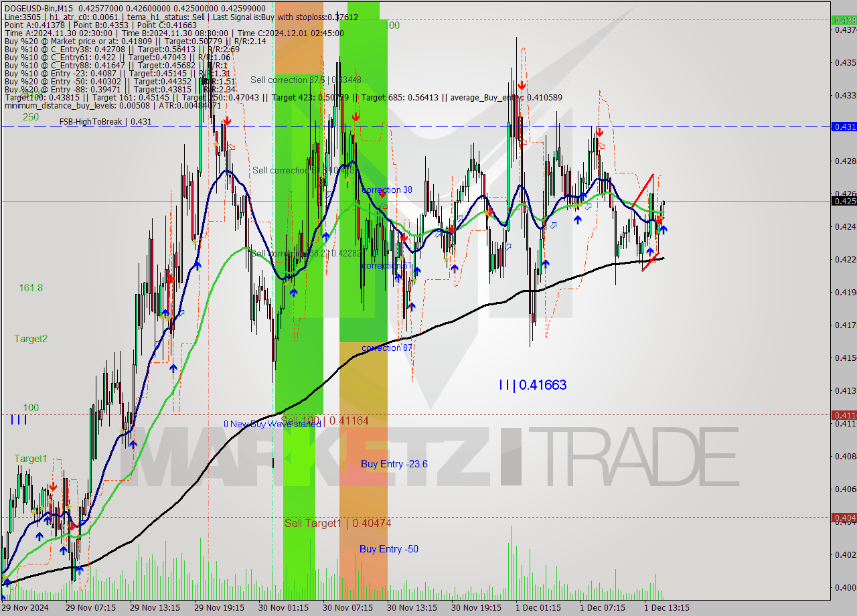This screenshot has height=616, width=857.
Task: Select the 'Target1' label
Action: click(x=31, y=458)
